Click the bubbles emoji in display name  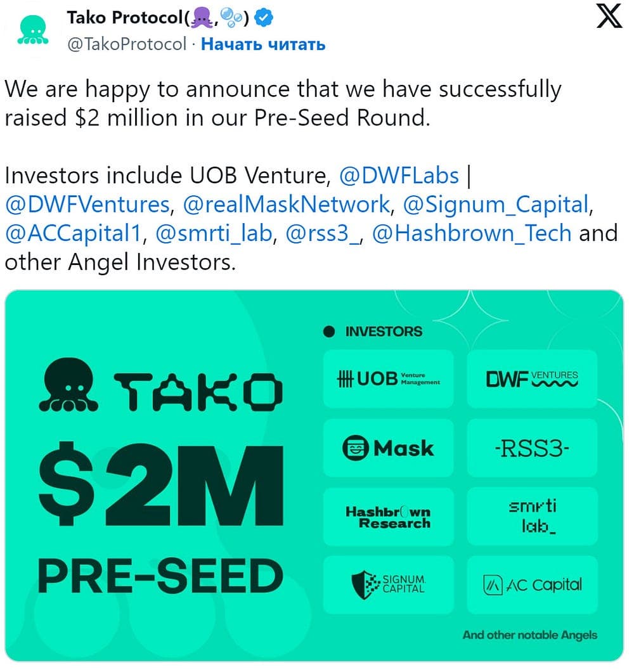pyautogui.click(x=231, y=18)
